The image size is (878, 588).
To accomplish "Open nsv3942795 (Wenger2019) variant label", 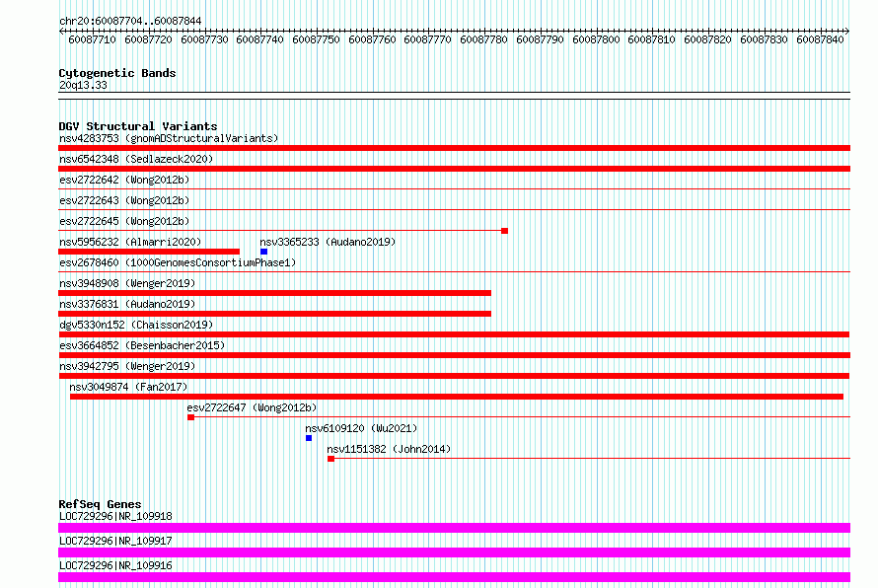I will tap(127, 366).
